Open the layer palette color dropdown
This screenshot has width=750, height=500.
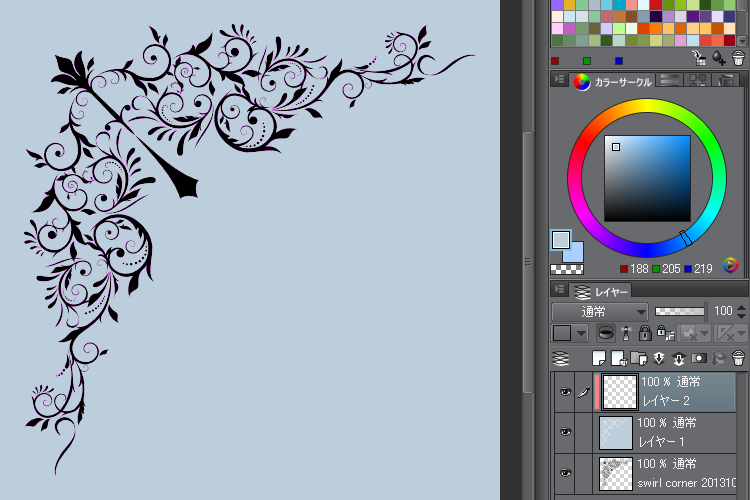[570, 333]
